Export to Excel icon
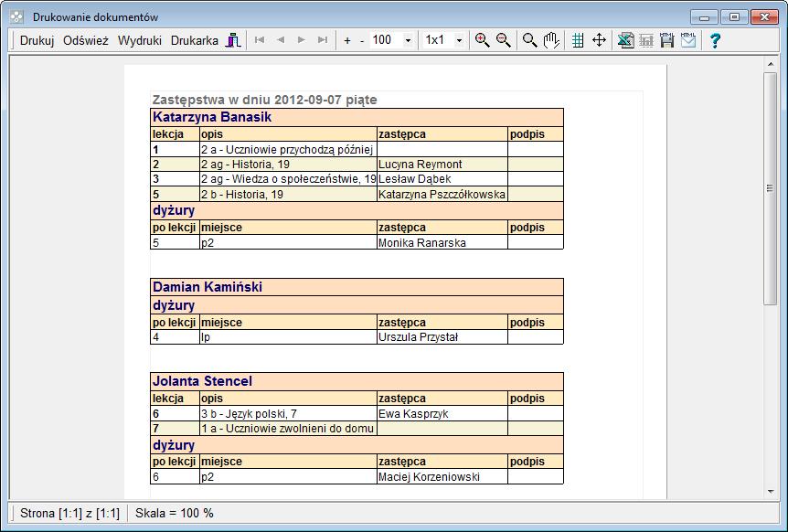 tap(625, 40)
